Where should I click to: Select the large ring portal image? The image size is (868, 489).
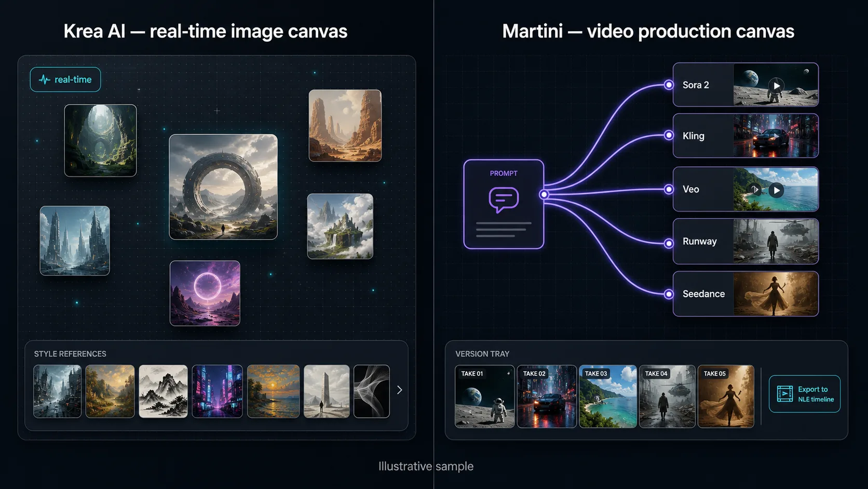coord(223,187)
